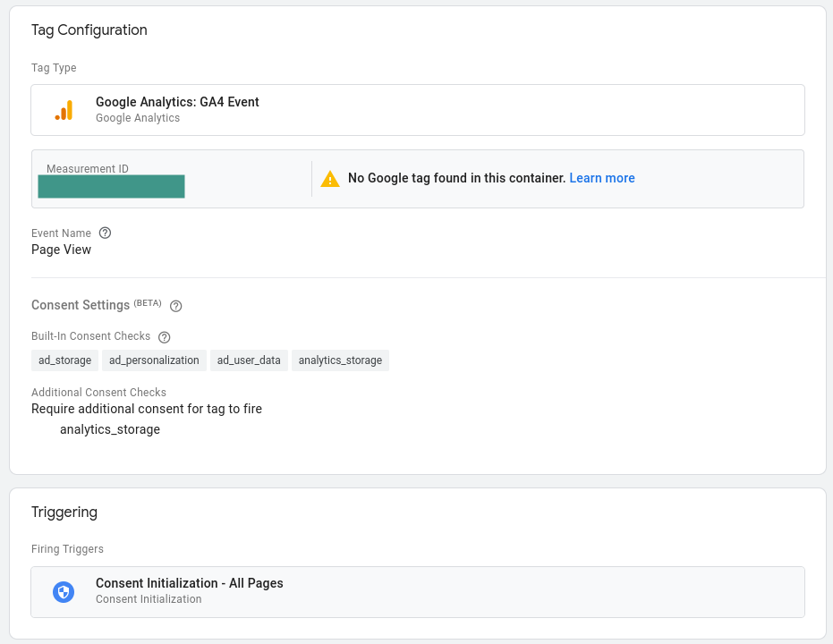Select the ad_user_data consent chip

(x=249, y=360)
